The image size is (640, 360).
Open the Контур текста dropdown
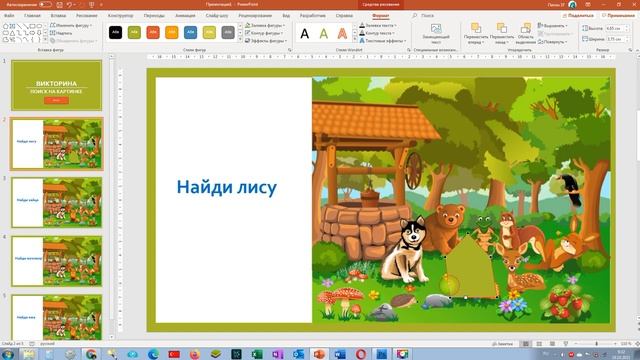click(x=377, y=33)
